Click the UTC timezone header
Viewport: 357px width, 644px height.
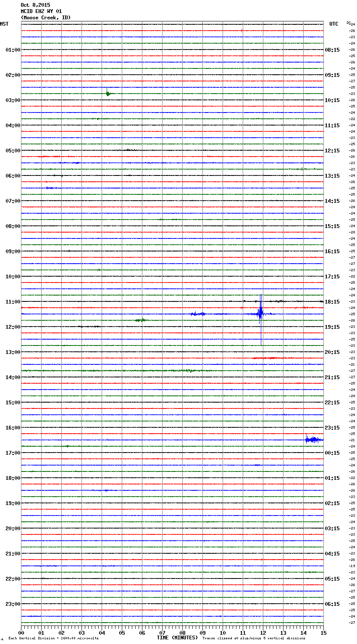(x=334, y=24)
